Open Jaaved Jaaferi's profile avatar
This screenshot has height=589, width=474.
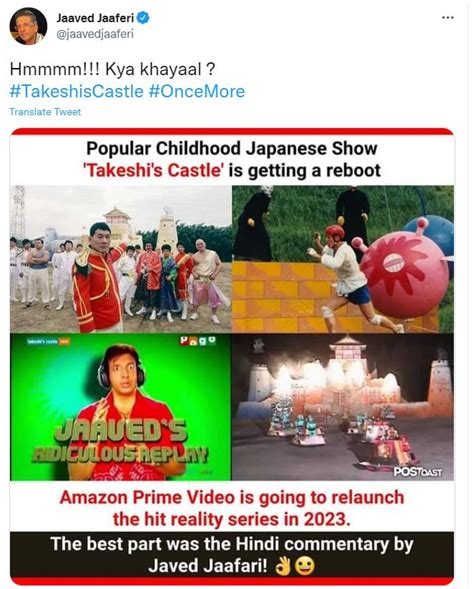28,26
